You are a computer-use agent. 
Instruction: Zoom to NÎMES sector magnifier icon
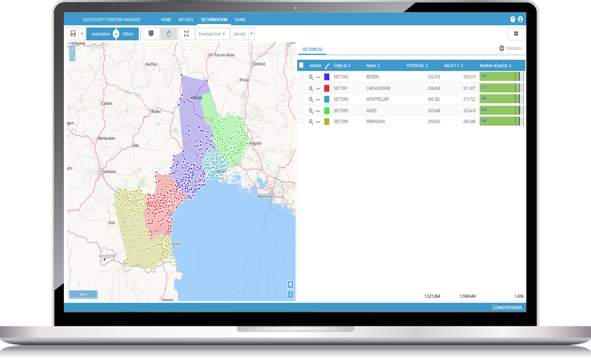tap(311, 111)
